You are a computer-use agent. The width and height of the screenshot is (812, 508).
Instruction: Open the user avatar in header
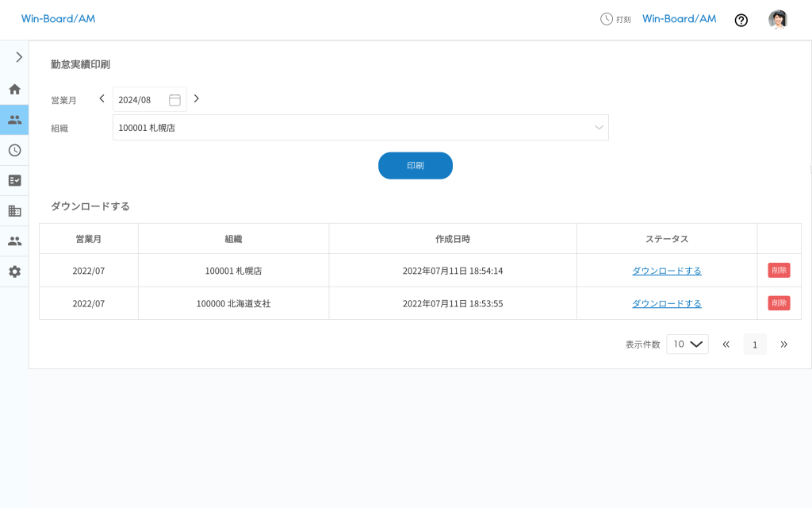pyautogui.click(x=778, y=20)
